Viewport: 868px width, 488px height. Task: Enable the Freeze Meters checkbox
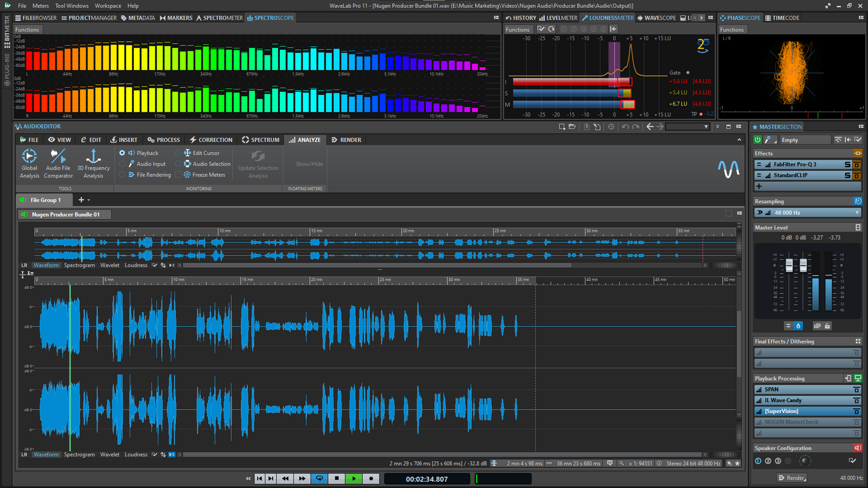[178, 175]
